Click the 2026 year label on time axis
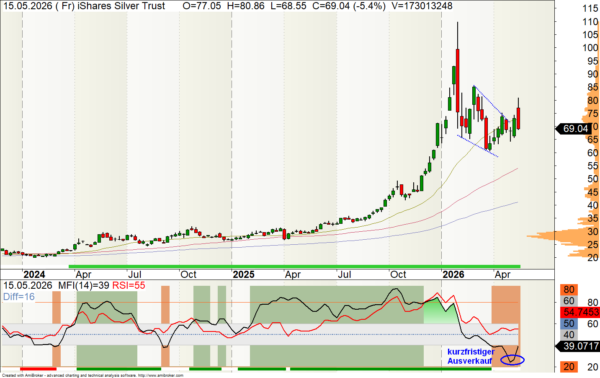The height and width of the screenshot is (378, 600). coord(453,275)
